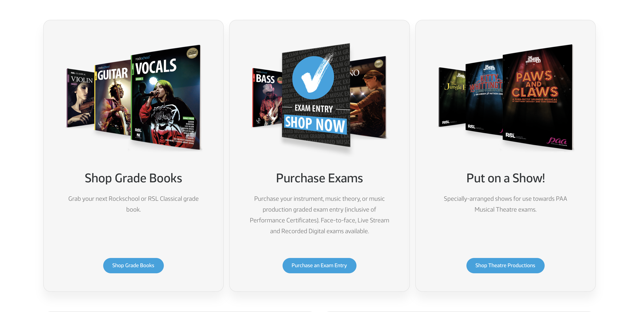This screenshot has width=644, height=312.
Task: Click the blue checkmark exam entry icon
Action: 313,78
